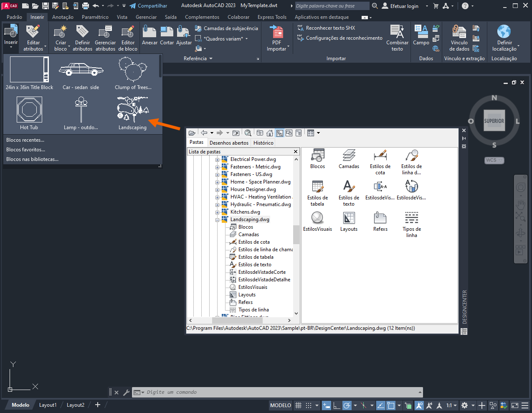Image resolution: width=532 pixels, height=413 pixels.
Task: Click Combinar texto tool
Action: tap(397, 38)
